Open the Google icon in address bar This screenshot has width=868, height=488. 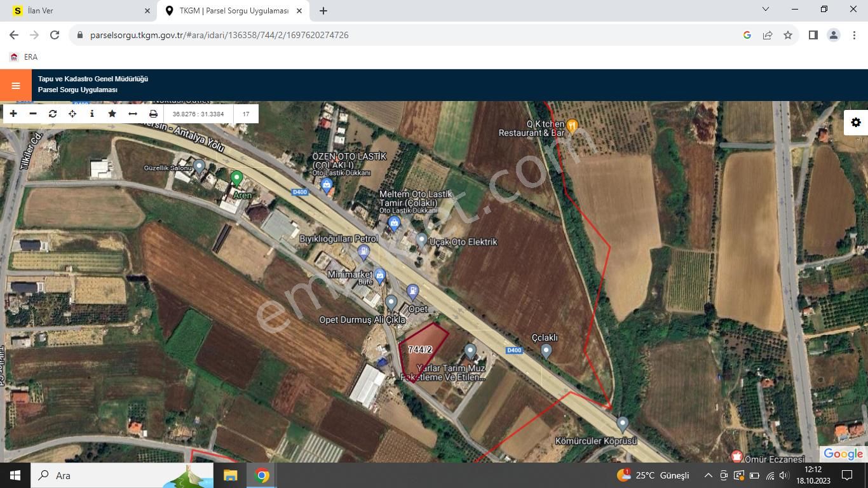[747, 35]
